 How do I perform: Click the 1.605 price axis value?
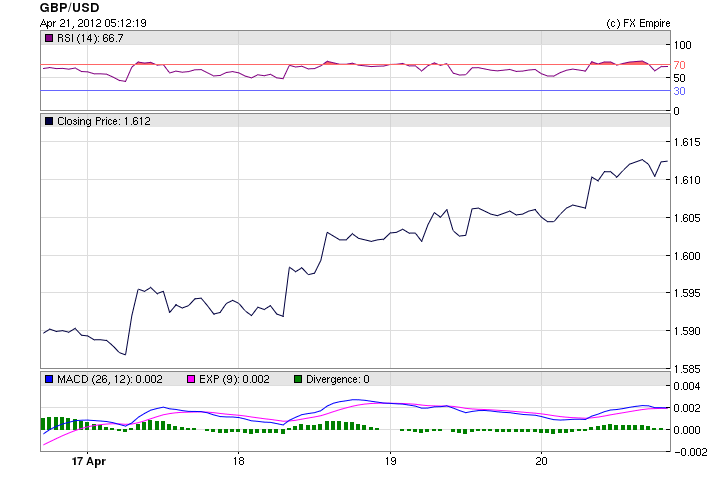tap(687, 218)
